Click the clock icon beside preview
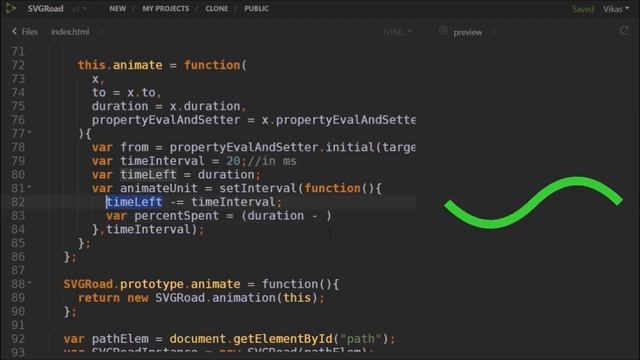640x360 pixels. coord(443,31)
